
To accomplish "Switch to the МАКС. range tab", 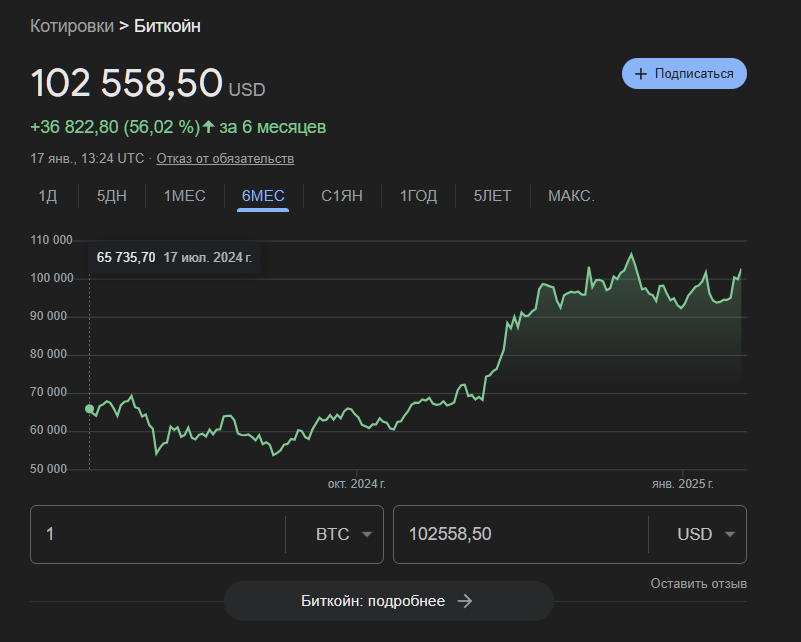I will pos(571,196).
